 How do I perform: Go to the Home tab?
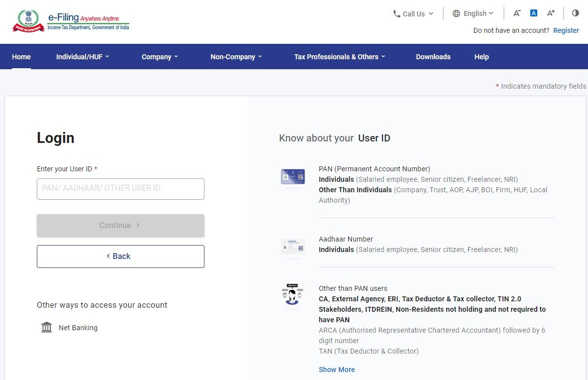pyautogui.click(x=21, y=57)
